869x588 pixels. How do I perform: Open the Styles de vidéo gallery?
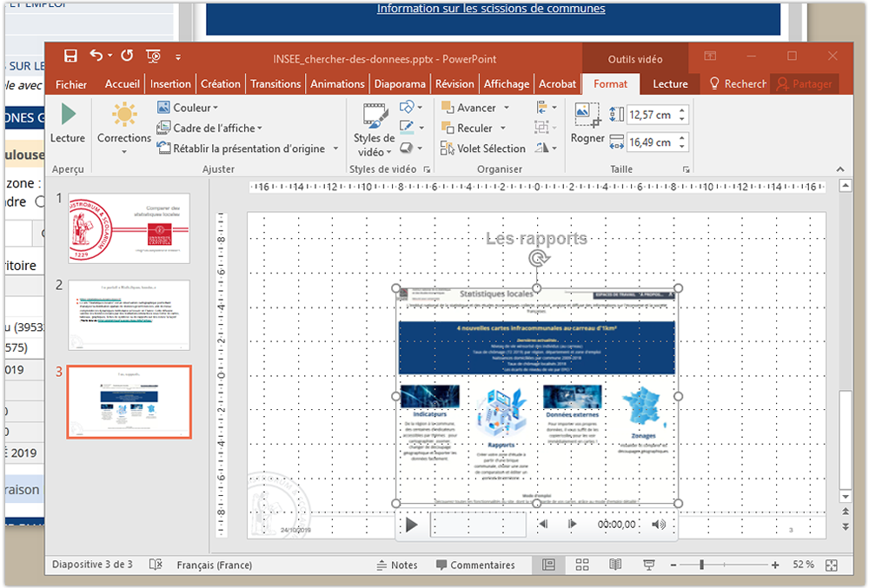pyautogui.click(x=375, y=129)
